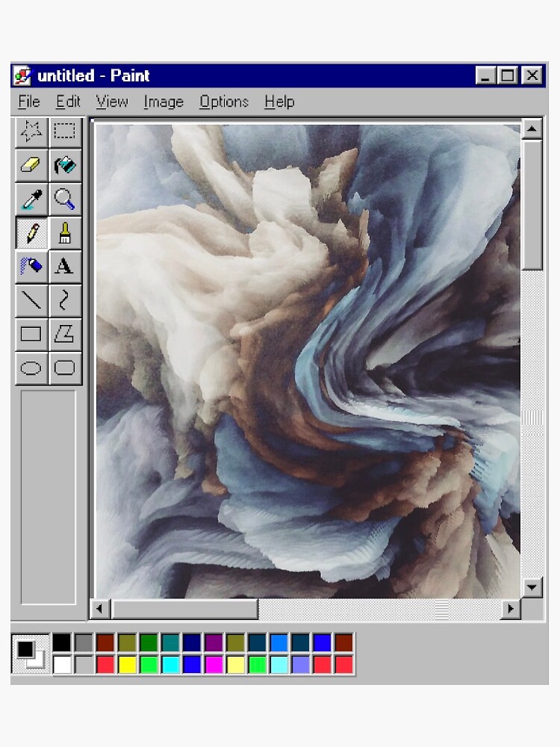Click the Paint icon in title bar

pos(22,75)
